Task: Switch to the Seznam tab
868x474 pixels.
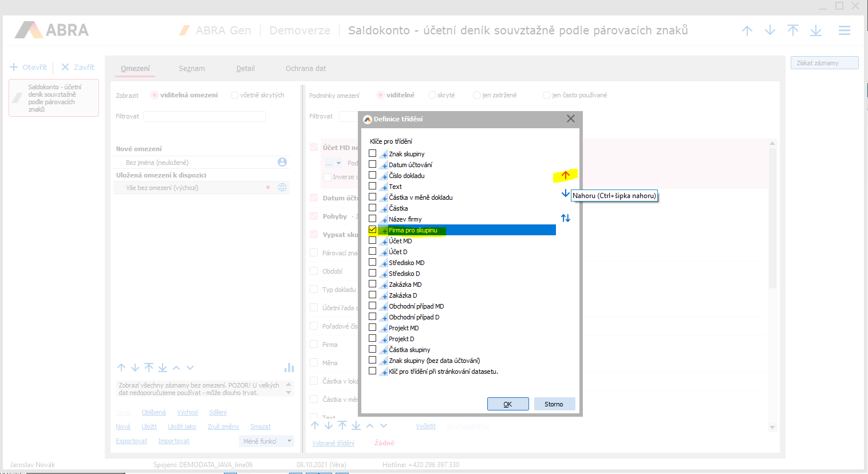Action: tap(191, 68)
